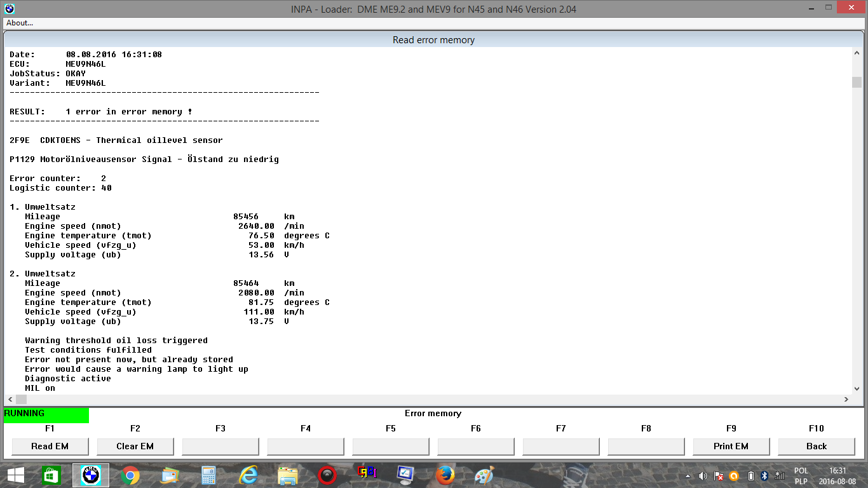Image resolution: width=868 pixels, height=488 pixels.
Task: Click the 'Read error memory' header
Action: (433, 39)
